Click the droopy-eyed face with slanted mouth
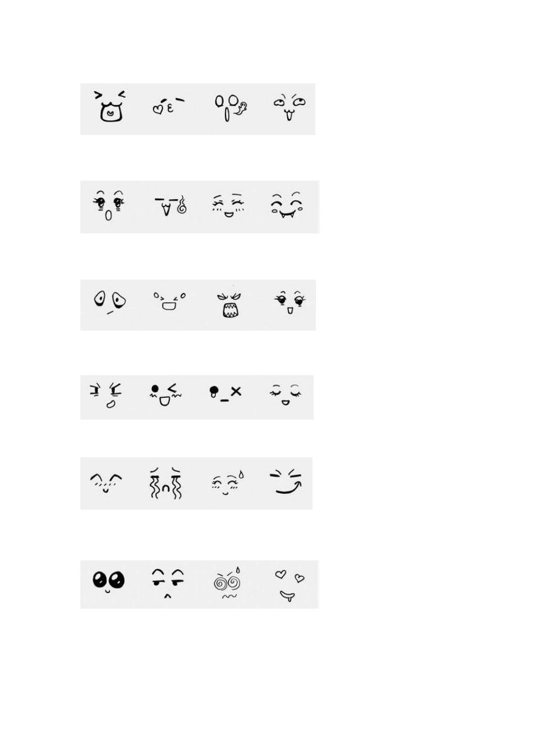534x756 pixels. click(x=110, y=301)
